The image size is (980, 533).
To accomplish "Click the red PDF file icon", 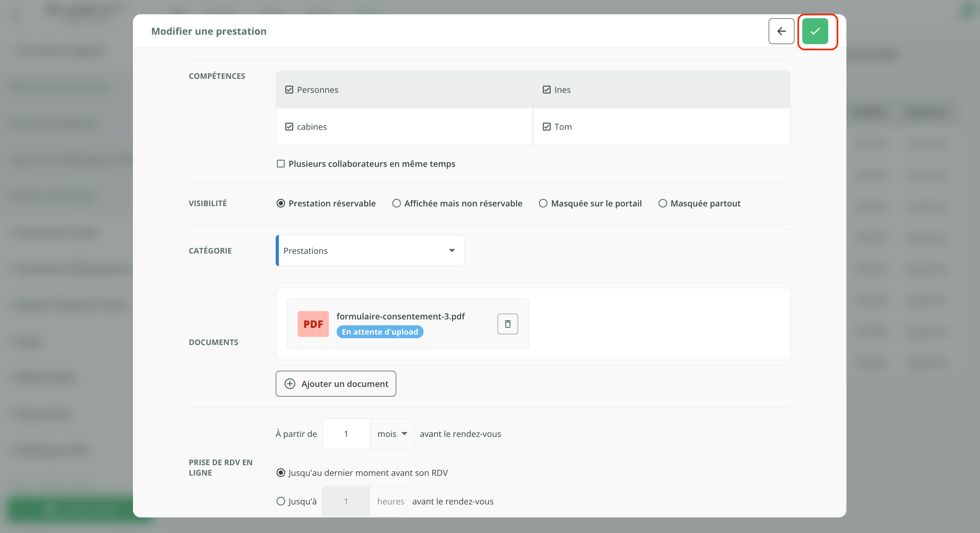I will [x=313, y=324].
